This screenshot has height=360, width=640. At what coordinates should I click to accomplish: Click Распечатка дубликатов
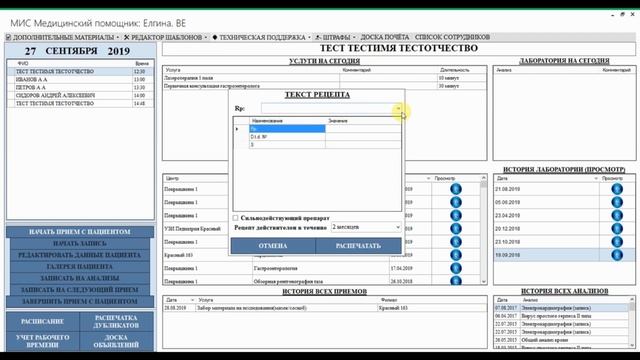tap(117, 322)
